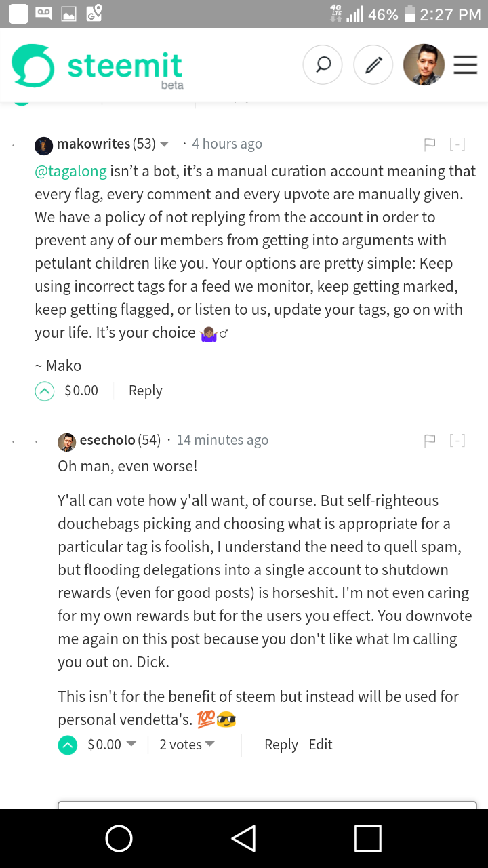Show the 2 votes list
The width and height of the screenshot is (488, 868).
pyautogui.click(x=187, y=745)
